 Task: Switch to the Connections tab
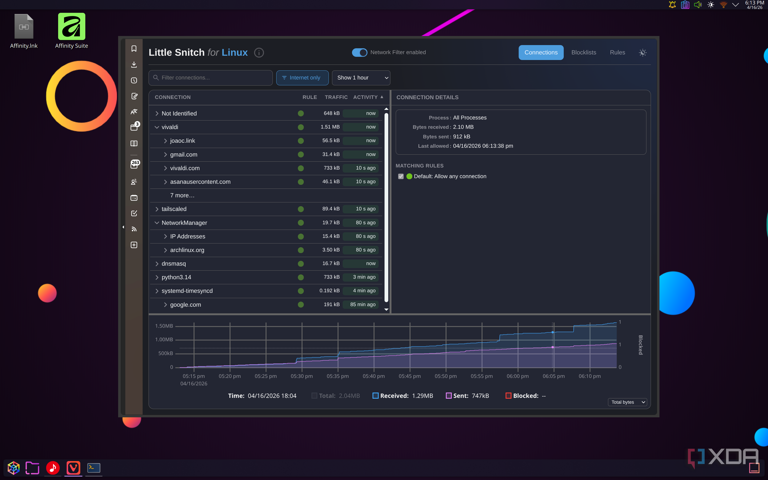(x=541, y=52)
